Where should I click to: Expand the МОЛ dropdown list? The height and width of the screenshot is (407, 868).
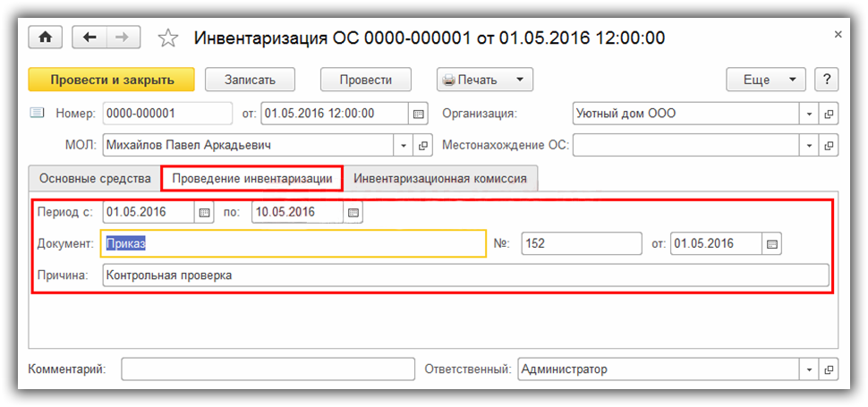[x=403, y=146]
